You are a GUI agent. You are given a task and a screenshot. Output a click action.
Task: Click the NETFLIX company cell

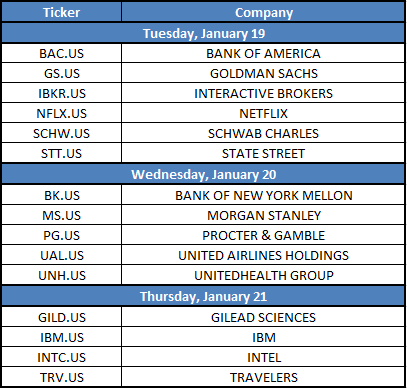pyautogui.click(x=263, y=113)
